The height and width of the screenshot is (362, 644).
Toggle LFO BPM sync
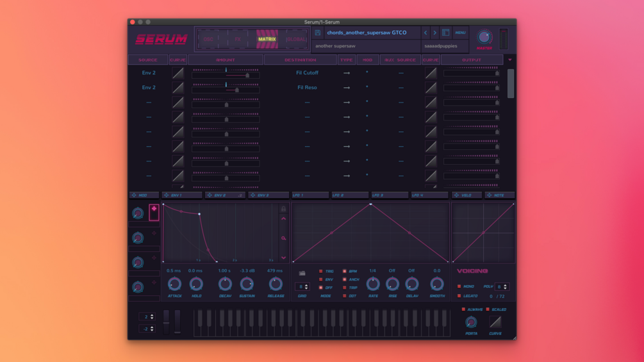tap(345, 271)
